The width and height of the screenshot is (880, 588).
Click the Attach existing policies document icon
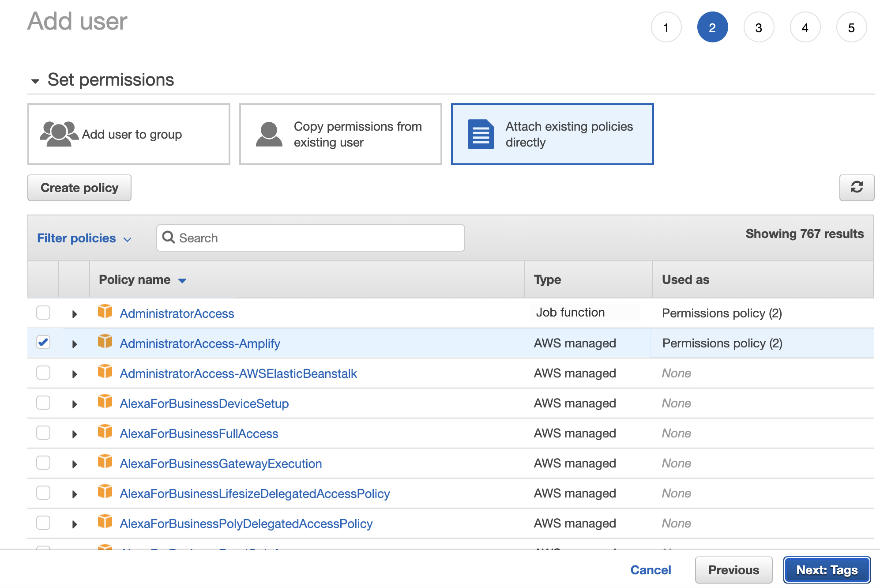480,134
